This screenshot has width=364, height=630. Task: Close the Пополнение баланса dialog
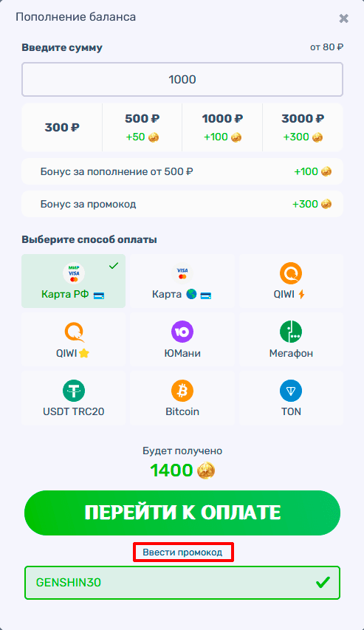(343, 18)
